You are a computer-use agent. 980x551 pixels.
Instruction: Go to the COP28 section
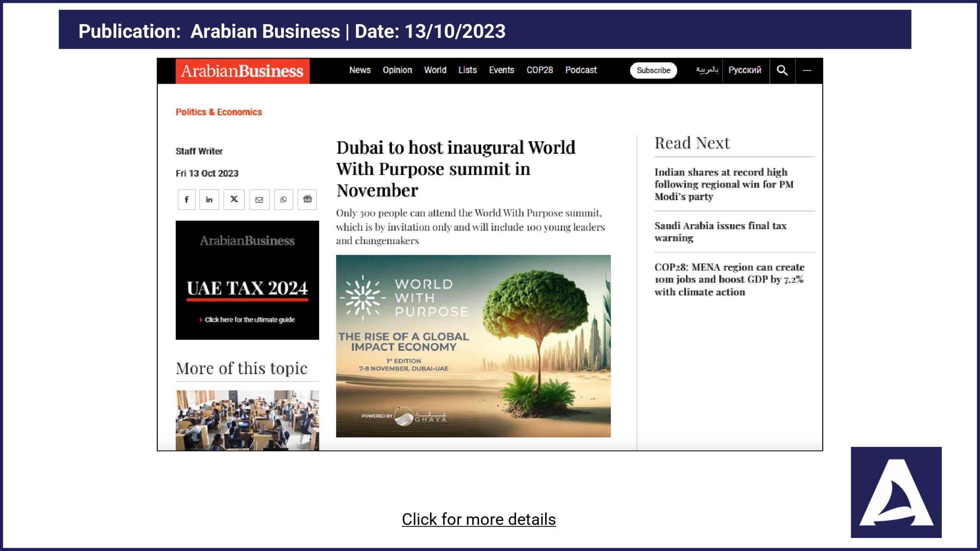point(540,70)
